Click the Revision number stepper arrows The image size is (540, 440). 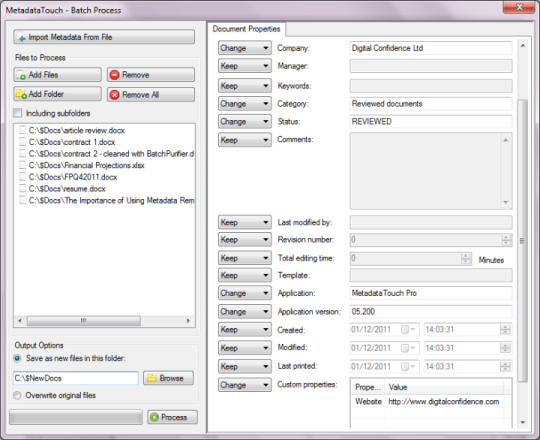506,240
